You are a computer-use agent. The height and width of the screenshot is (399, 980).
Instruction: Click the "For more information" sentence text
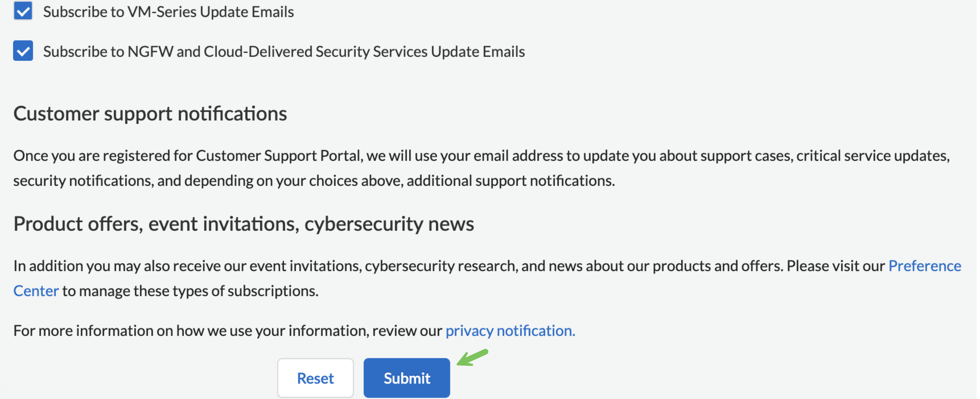coord(228,331)
